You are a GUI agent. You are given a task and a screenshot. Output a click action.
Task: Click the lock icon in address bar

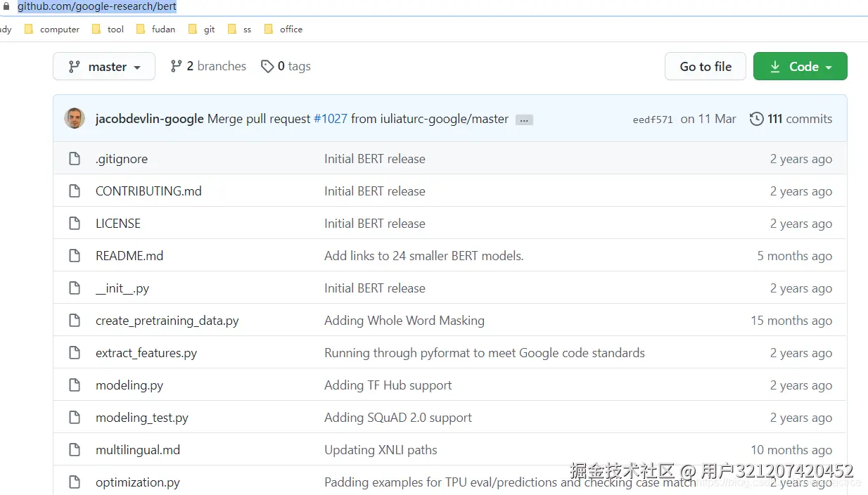(7, 7)
